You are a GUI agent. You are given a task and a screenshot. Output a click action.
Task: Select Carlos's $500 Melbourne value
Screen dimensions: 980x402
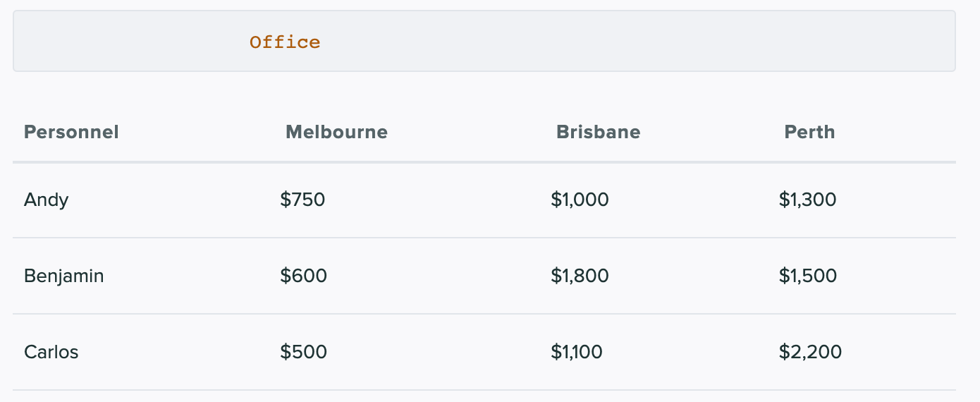click(x=303, y=352)
